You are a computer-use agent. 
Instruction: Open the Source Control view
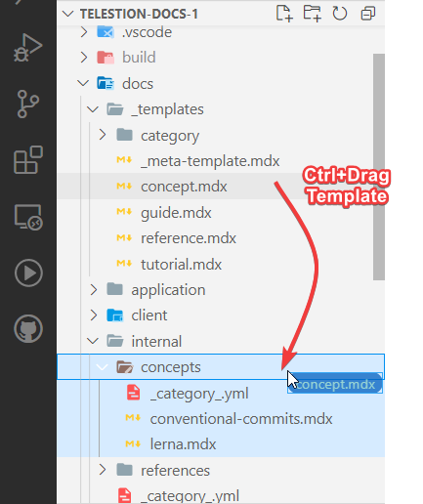(x=28, y=104)
